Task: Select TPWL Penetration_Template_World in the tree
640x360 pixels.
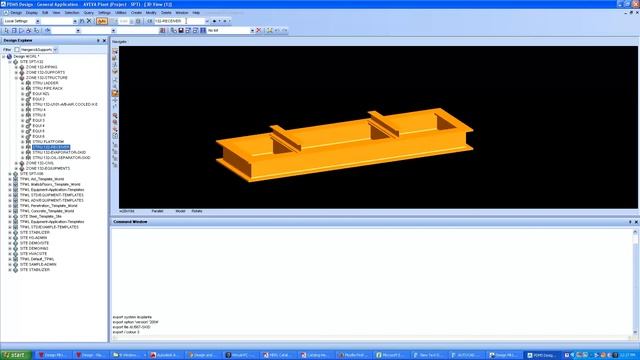Action: pyautogui.click(x=48, y=206)
